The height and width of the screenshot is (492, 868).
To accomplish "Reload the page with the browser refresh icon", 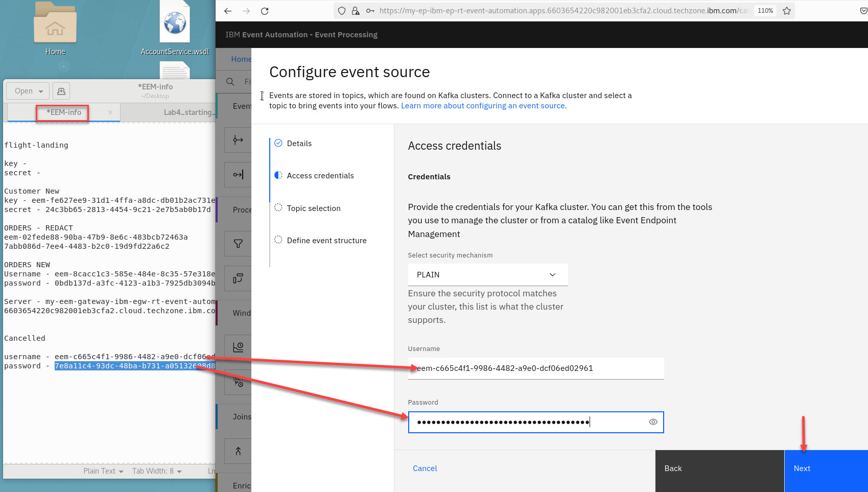I will tap(265, 11).
